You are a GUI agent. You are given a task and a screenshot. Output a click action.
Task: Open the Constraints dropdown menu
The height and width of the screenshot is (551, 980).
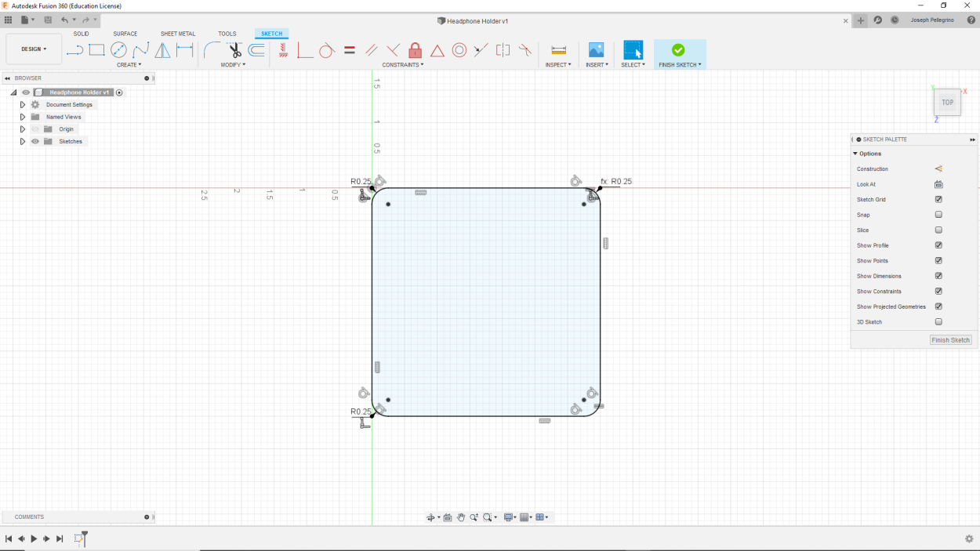coord(402,64)
